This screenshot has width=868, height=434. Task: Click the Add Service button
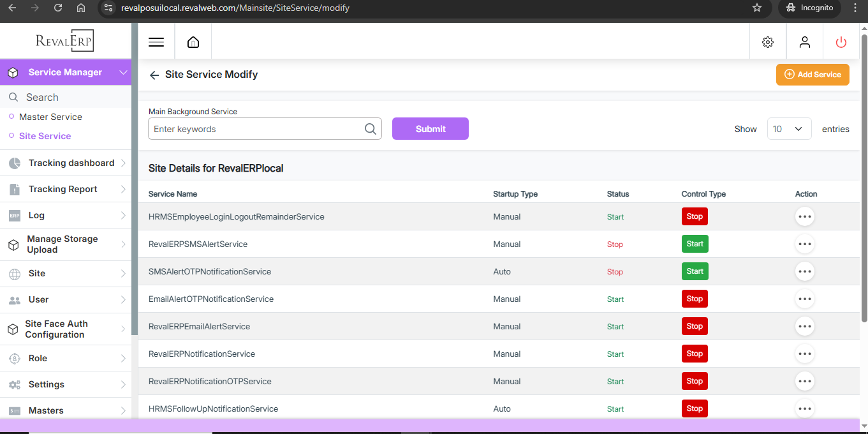(x=813, y=75)
